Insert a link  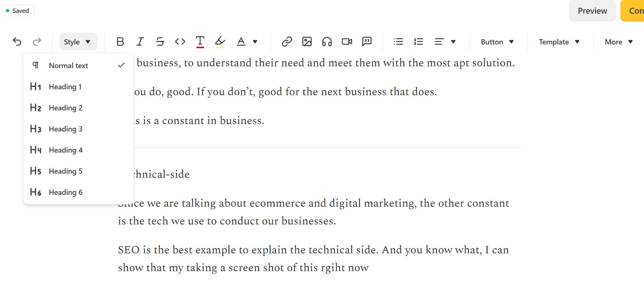[287, 41]
